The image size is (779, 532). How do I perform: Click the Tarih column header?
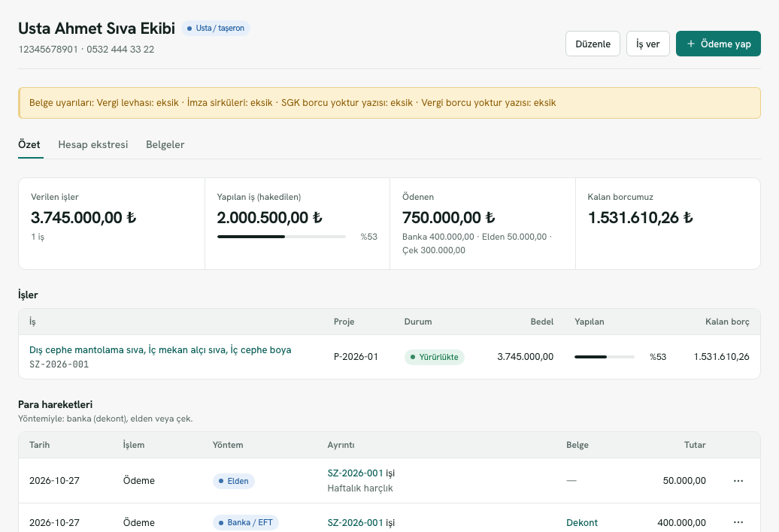click(39, 445)
